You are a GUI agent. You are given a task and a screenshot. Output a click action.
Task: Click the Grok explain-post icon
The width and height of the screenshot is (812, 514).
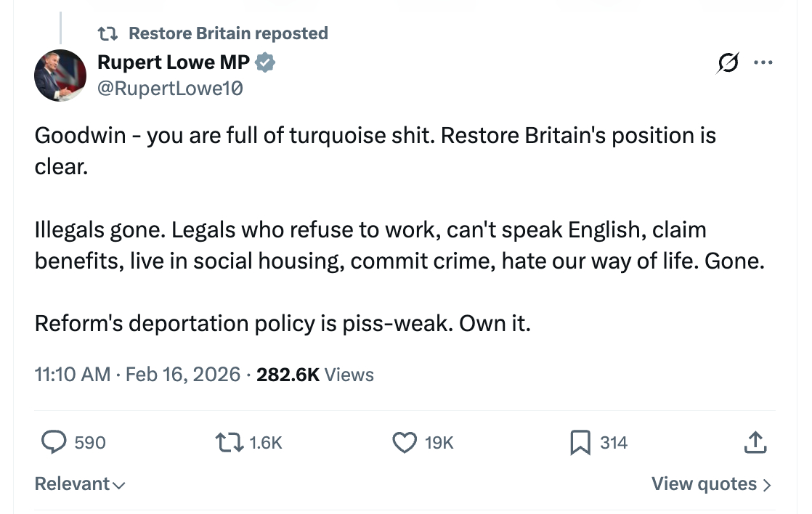click(728, 63)
